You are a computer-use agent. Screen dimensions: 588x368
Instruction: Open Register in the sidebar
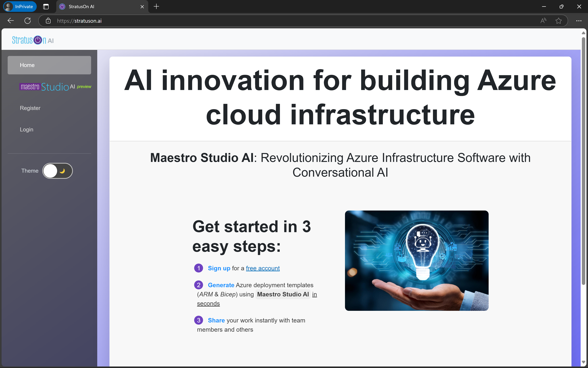(30, 108)
